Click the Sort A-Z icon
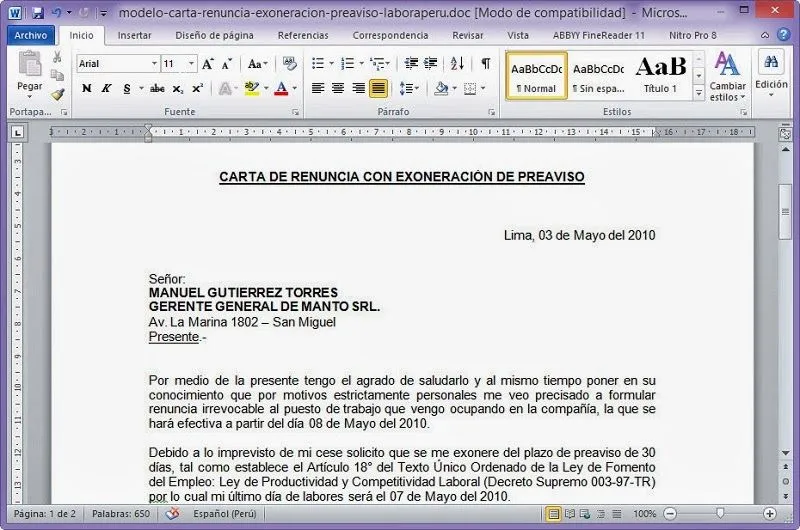The width and height of the screenshot is (800, 530). coord(457,63)
